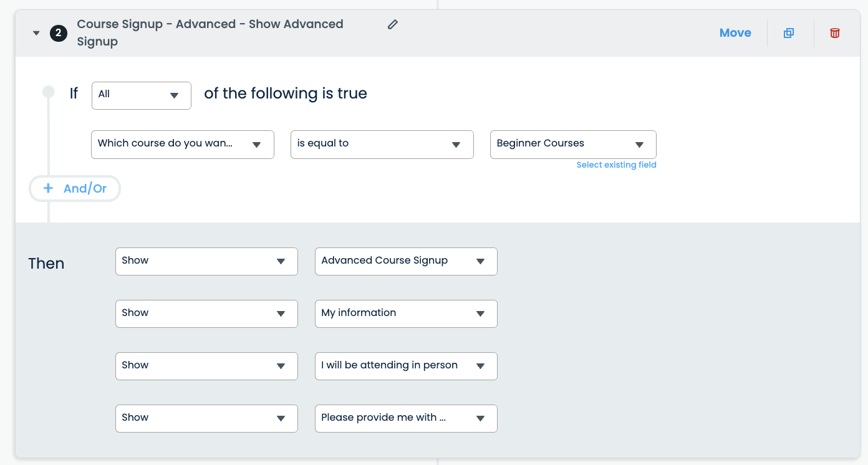Open Show dropdown beside My information

pyautogui.click(x=206, y=314)
